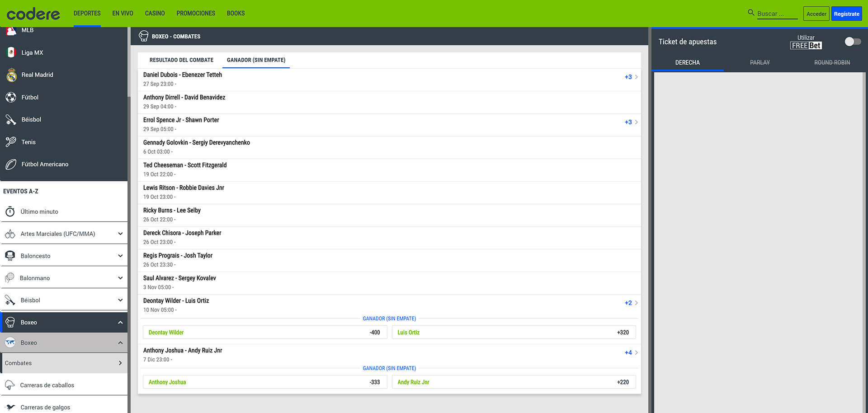Click the Béisbol icon in Eventos A-Z
Screen dimensions: 868x413
pyautogui.click(x=10, y=300)
